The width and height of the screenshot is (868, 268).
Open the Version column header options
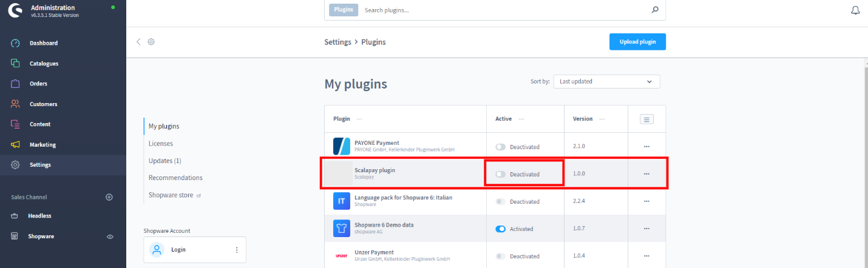tap(602, 119)
